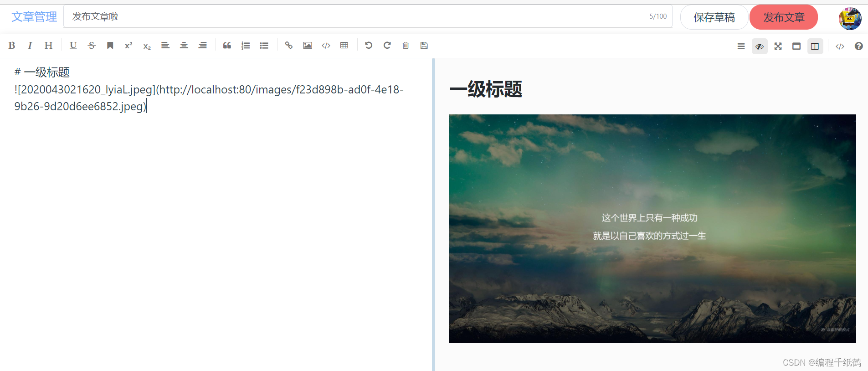868x371 pixels.
Task: Insert a hyperlink
Action: tap(288, 45)
